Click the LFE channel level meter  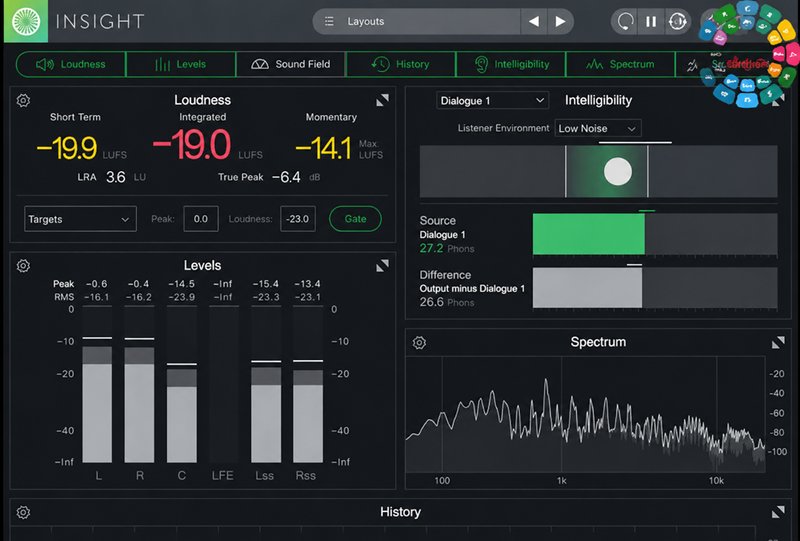[223, 384]
